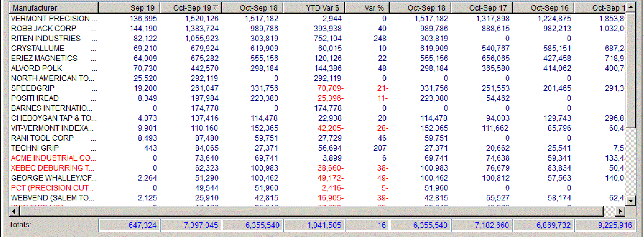Click the 174,778 Oct-Sep 19 value
This screenshot has width=644, height=237.
(x=205, y=108)
